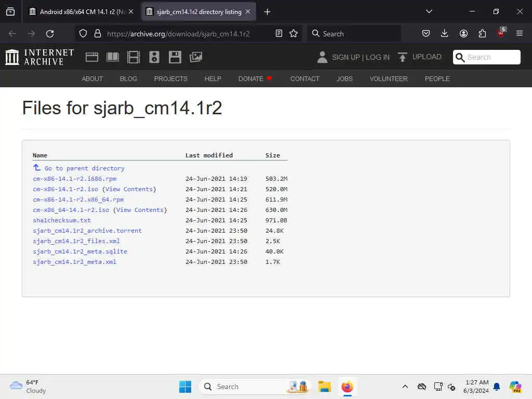
Task: Focus the Firefox toolbar Search box
Action: click(x=354, y=34)
